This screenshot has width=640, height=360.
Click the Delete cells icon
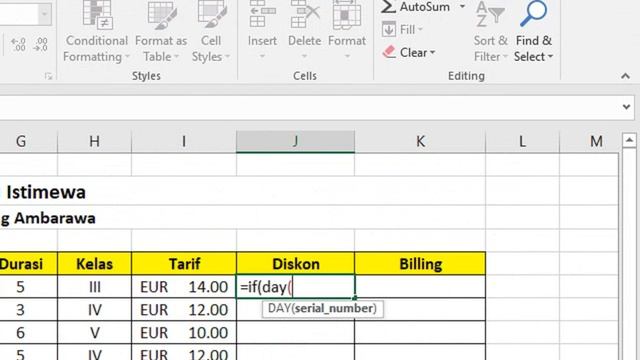[304, 15]
